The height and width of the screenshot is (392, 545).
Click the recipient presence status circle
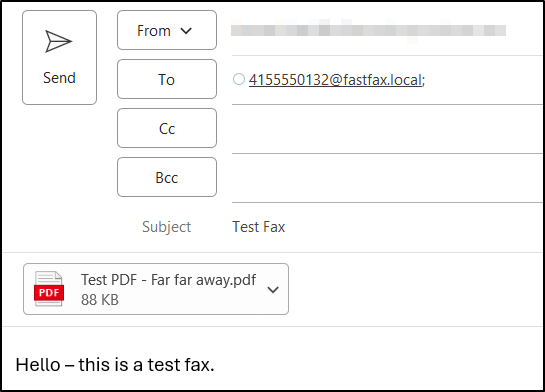(x=239, y=79)
